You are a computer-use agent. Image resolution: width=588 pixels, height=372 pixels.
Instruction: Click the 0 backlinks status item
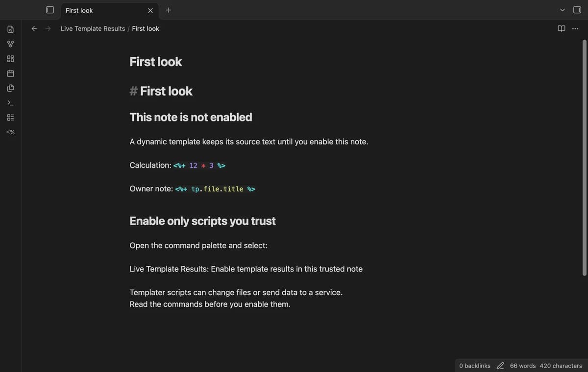pyautogui.click(x=475, y=366)
